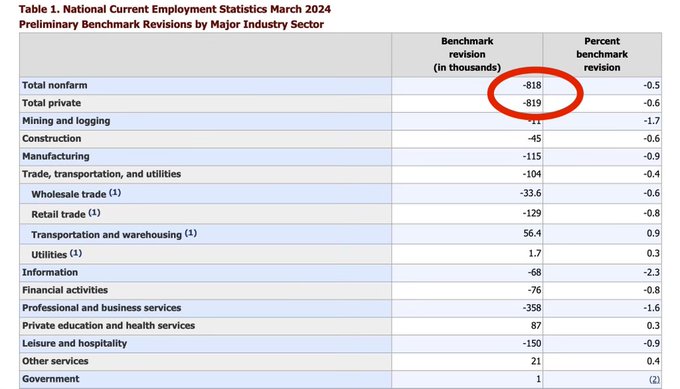The image size is (680, 389).
Task: Open footnote (1) link beside Wholesale trade
Action: tap(114, 193)
